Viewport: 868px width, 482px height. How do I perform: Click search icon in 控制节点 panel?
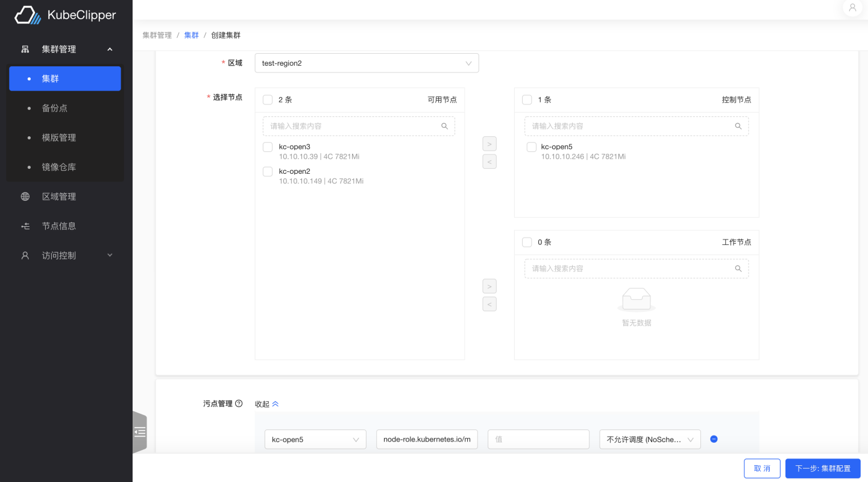[x=738, y=126]
